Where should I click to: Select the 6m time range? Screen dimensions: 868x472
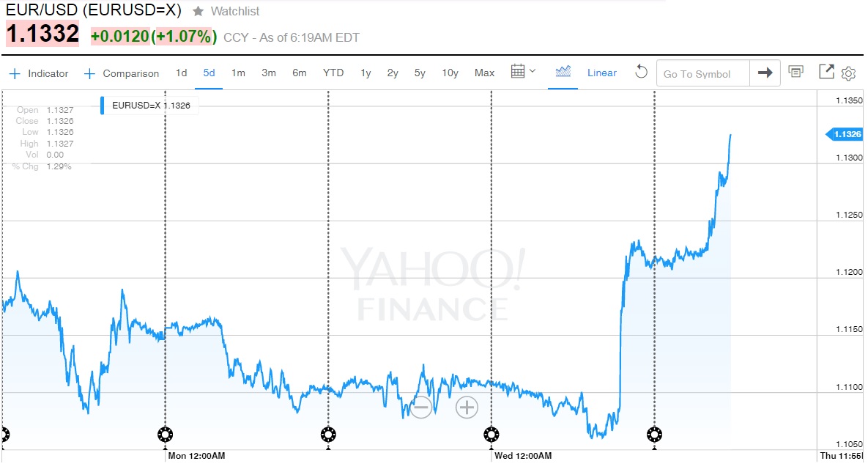[x=299, y=73]
